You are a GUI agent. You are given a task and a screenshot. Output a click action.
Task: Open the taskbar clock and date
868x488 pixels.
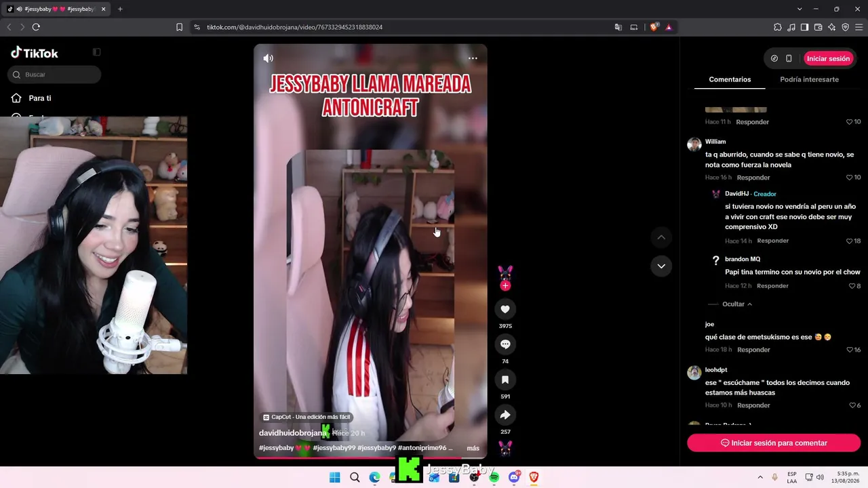point(847,477)
